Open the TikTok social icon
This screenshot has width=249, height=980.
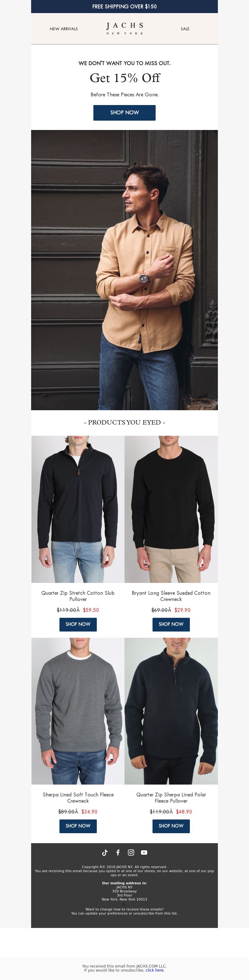(105, 852)
